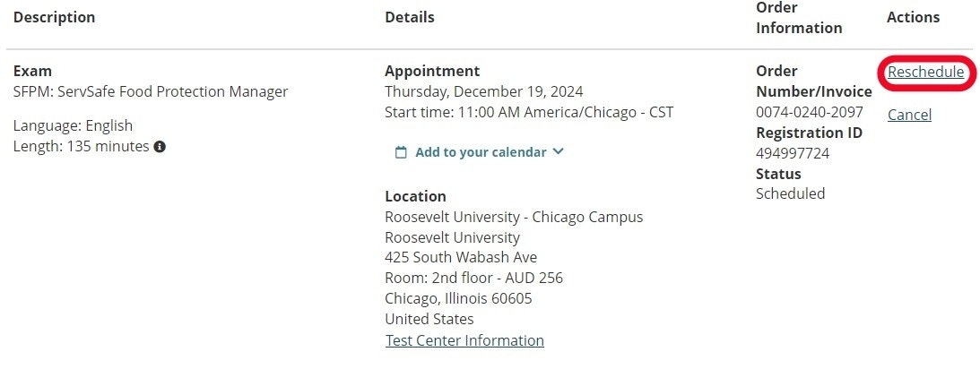
Task: Click the Order Information column header
Action: [x=798, y=18]
